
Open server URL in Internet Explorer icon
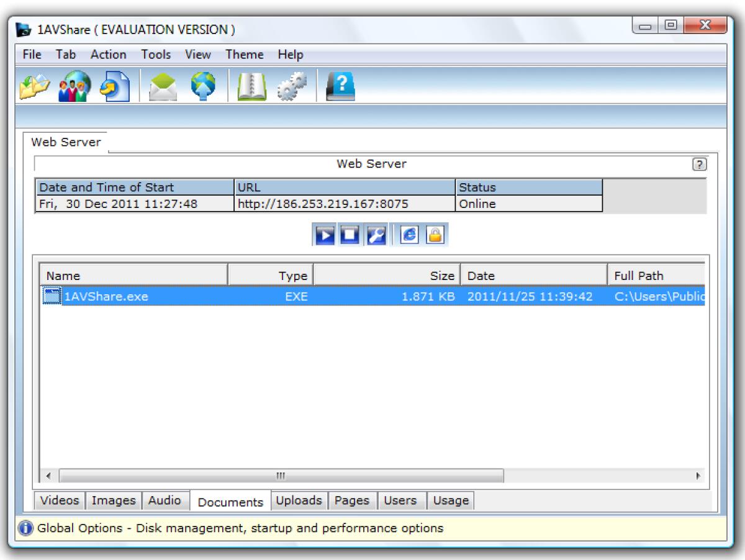point(409,234)
